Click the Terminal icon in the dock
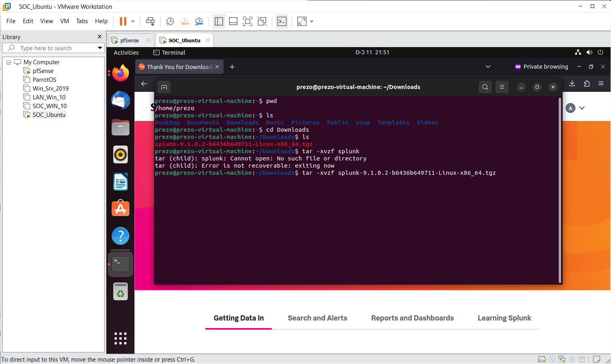The height and width of the screenshot is (364, 611). click(x=121, y=264)
